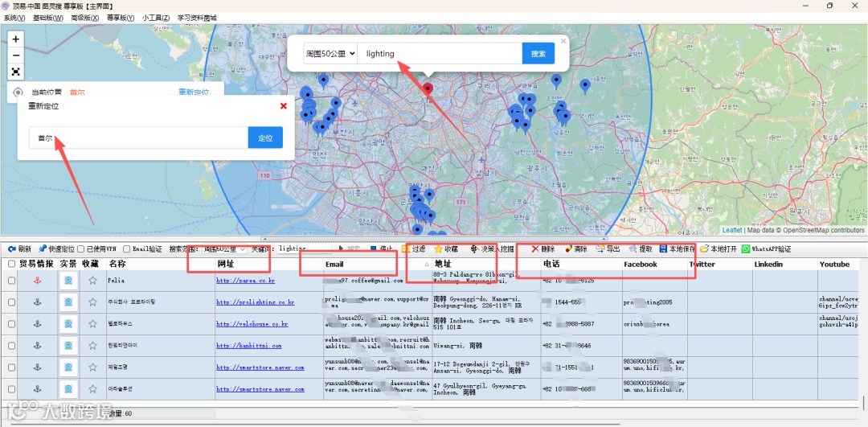
Task: Click the blue 搜索 button
Action: point(538,54)
